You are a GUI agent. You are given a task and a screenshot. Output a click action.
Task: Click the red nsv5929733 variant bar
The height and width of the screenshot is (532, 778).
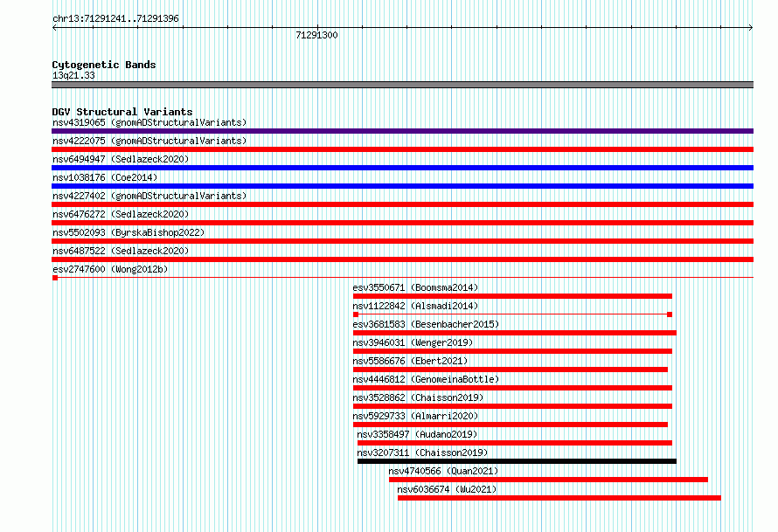pos(510,425)
